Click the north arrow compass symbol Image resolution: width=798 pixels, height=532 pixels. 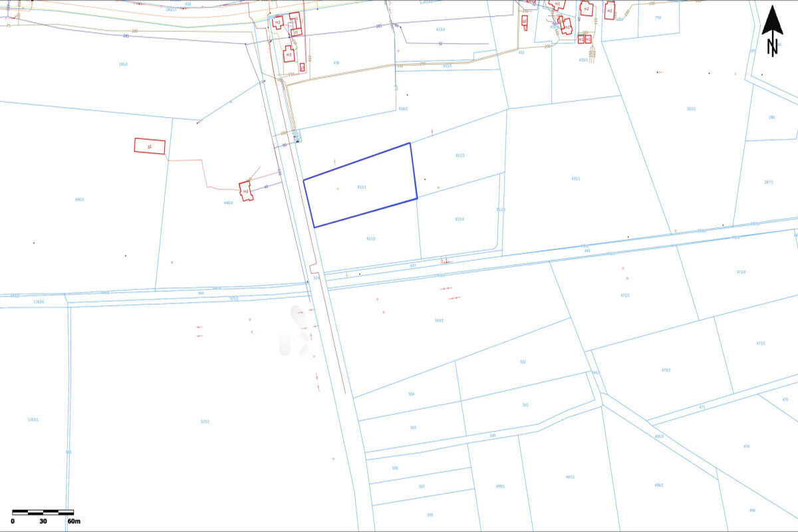(x=772, y=31)
